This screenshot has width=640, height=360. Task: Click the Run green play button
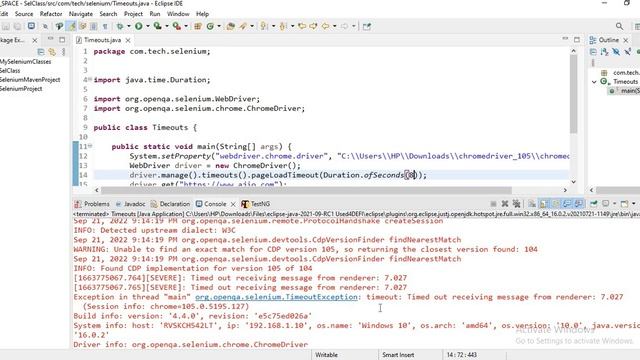(x=139, y=26)
